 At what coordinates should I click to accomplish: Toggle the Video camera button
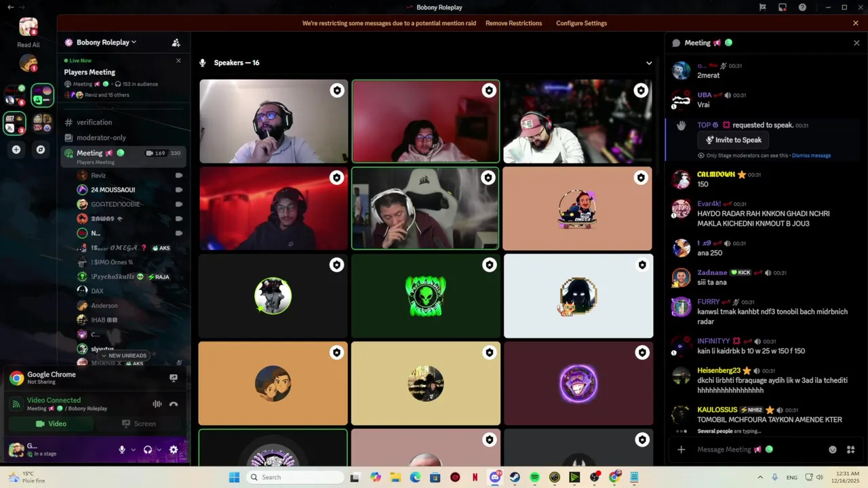52,424
